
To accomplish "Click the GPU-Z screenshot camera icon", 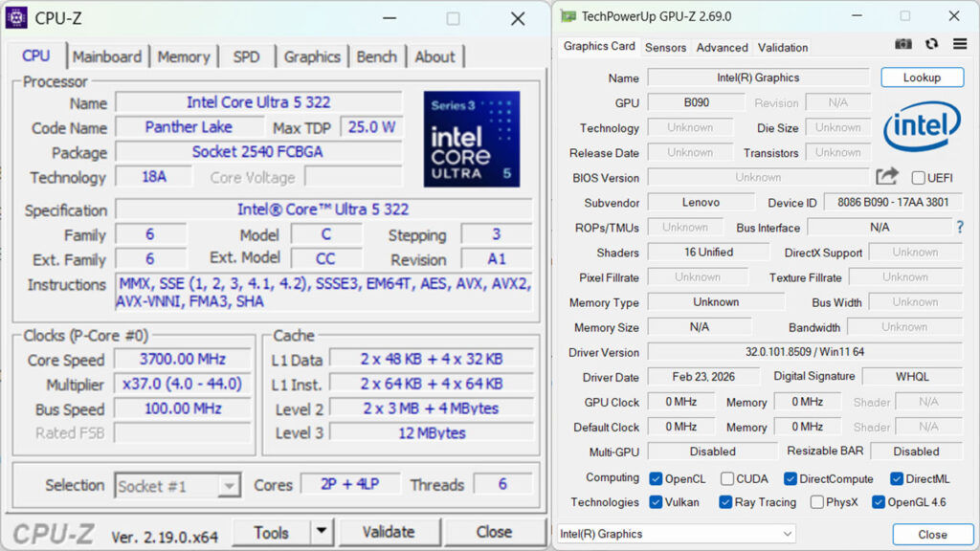I will [903, 44].
